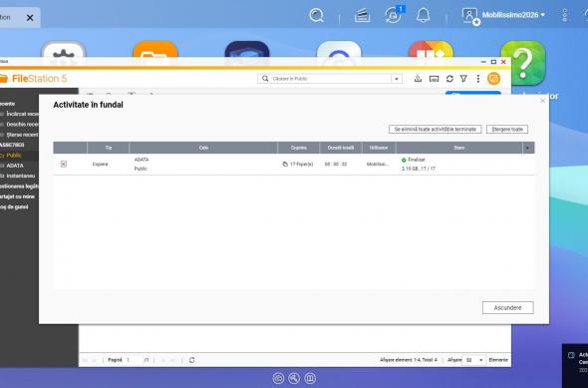Screen dimensions: 588x388
Task: Open Partajat cu mine in sidebar
Action: [x=17, y=196]
